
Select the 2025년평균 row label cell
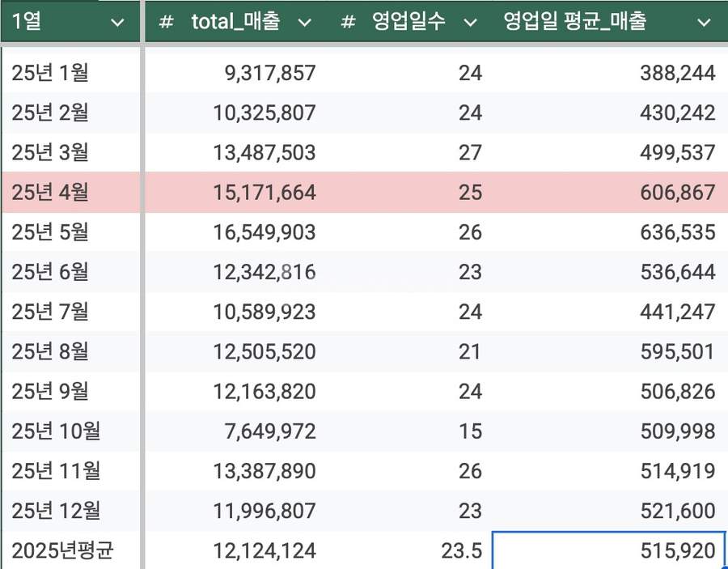62,551
